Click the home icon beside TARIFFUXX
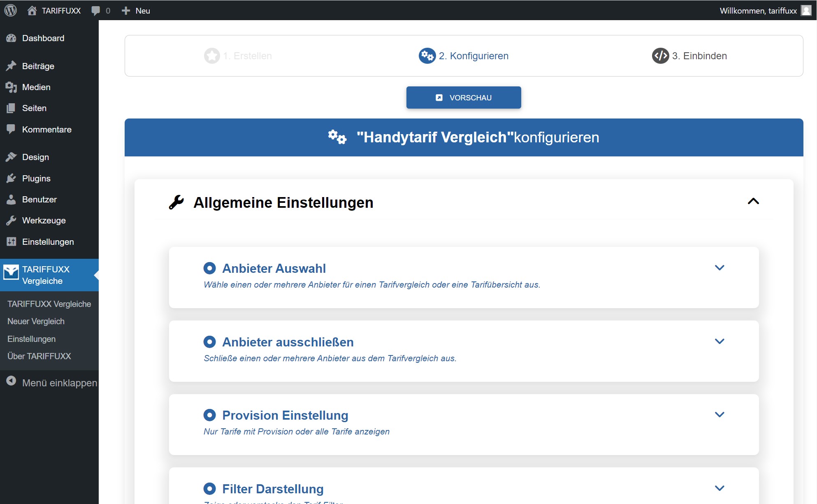The width and height of the screenshot is (817, 504). tap(32, 10)
